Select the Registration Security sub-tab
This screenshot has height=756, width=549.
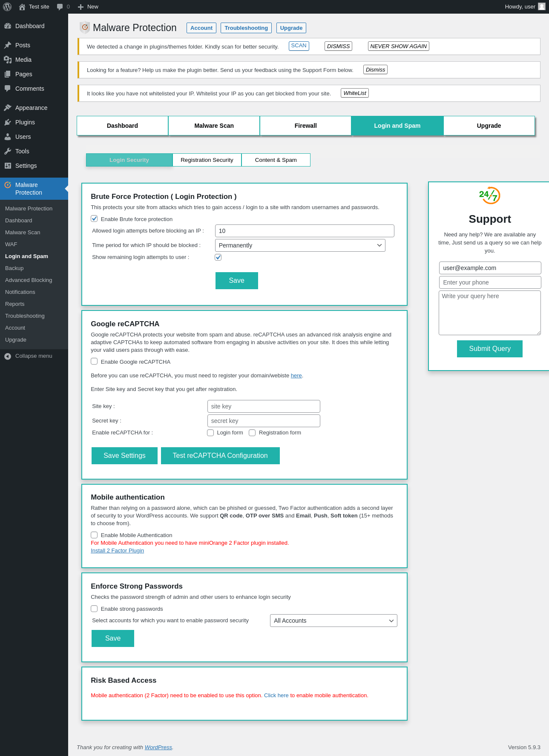[x=207, y=160]
